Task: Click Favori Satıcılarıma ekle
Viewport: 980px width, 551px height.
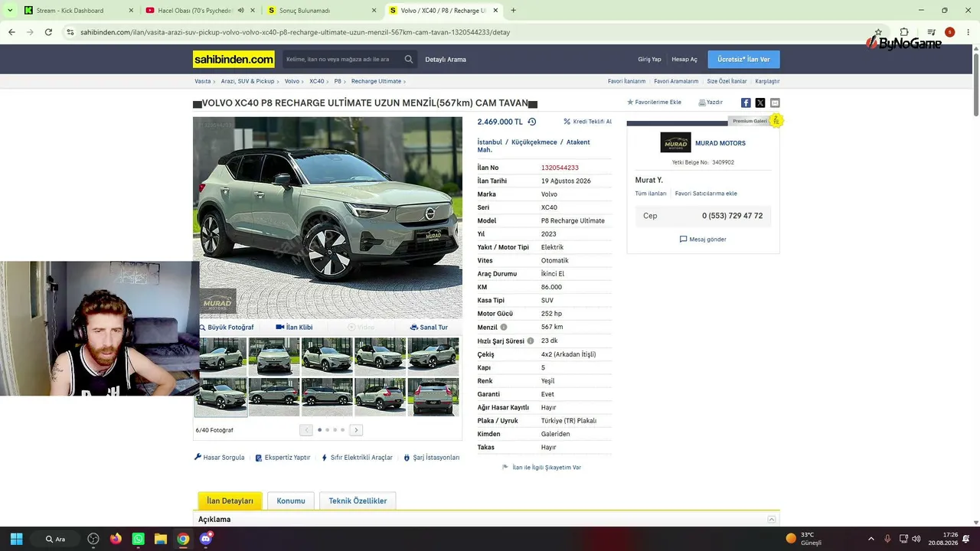Action: [x=706, y=194]
